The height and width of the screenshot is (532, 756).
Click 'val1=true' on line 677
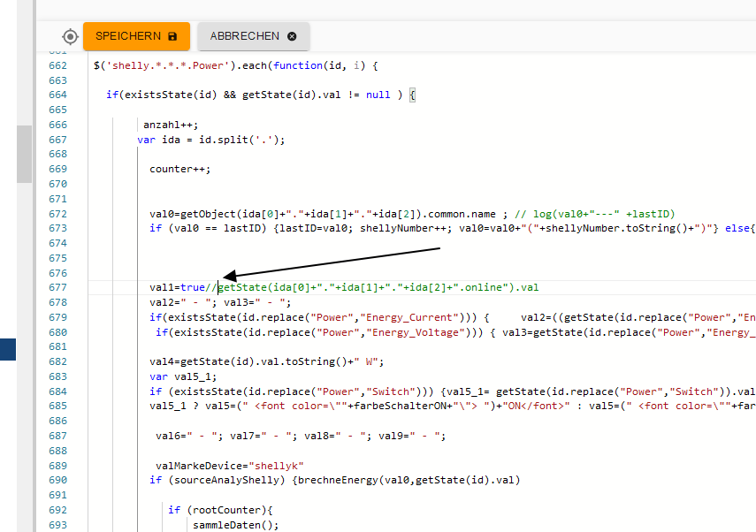tap(177, 288)
